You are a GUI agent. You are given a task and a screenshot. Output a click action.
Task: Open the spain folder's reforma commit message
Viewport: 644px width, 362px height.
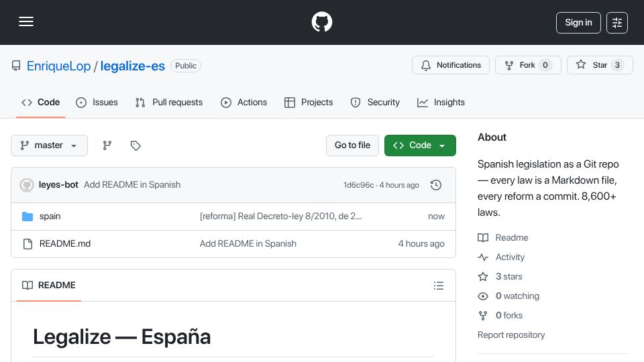point(280,217)
